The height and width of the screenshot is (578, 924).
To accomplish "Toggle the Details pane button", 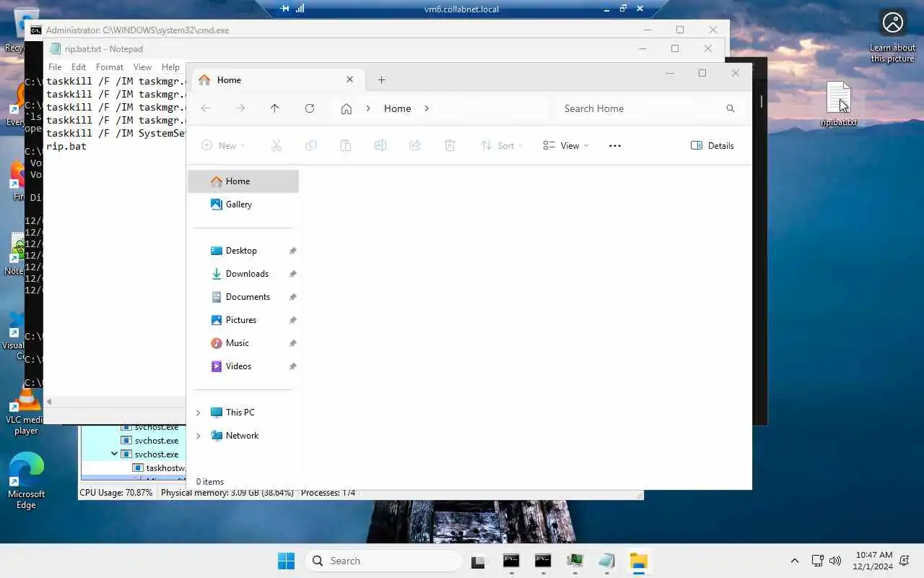I will [x=712, y=145].
